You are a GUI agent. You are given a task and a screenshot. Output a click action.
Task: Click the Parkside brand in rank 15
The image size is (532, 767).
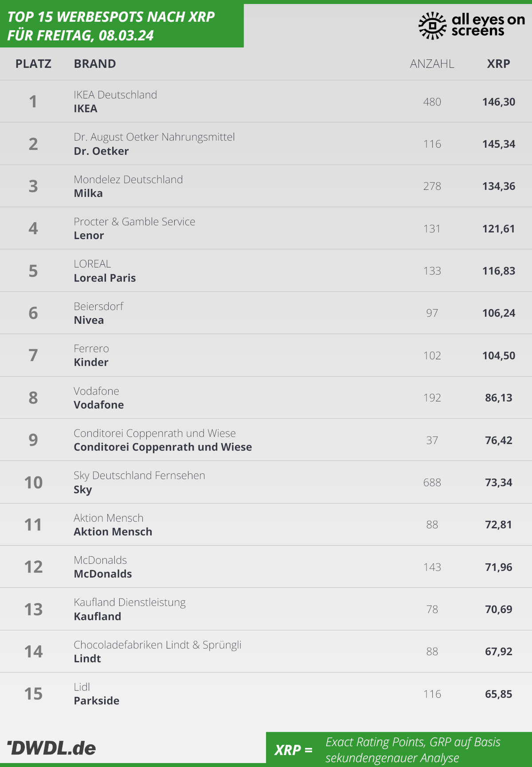tap(97, 701)
